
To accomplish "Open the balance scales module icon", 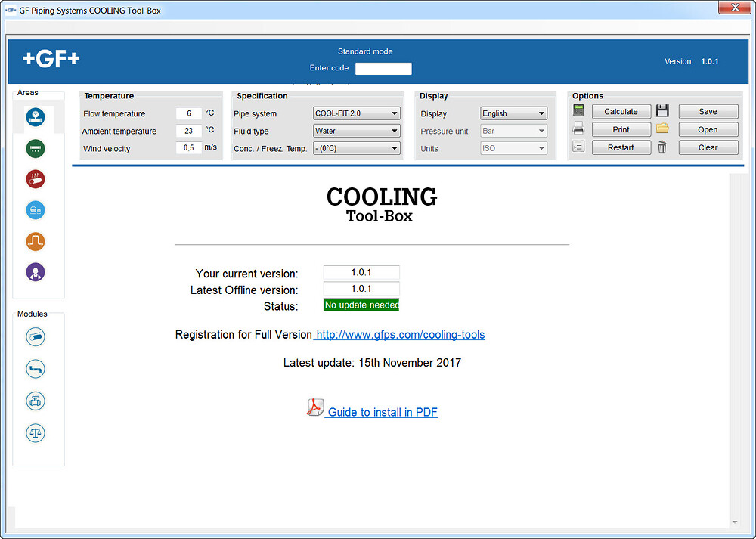I will click(x=36, y=433).
